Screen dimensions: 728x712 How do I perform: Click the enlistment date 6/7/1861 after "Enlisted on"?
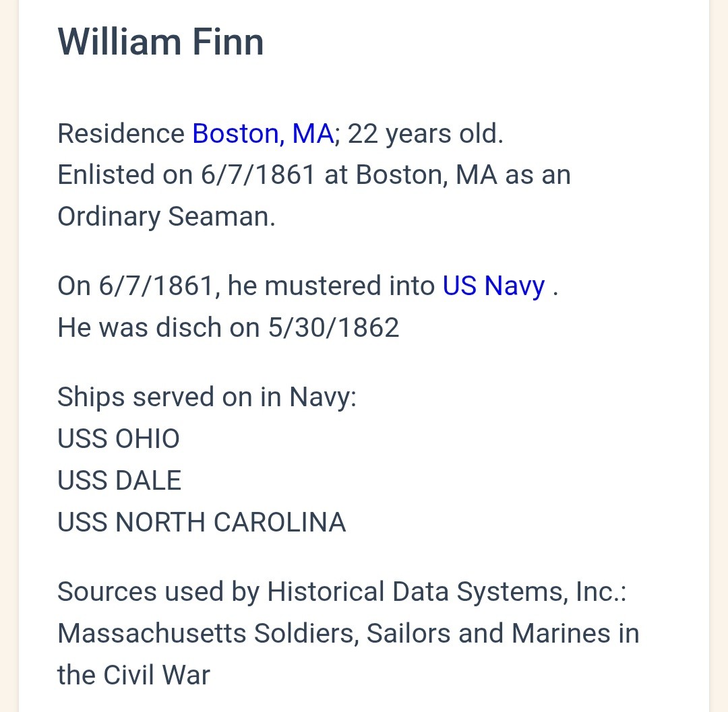coord(258,175)
